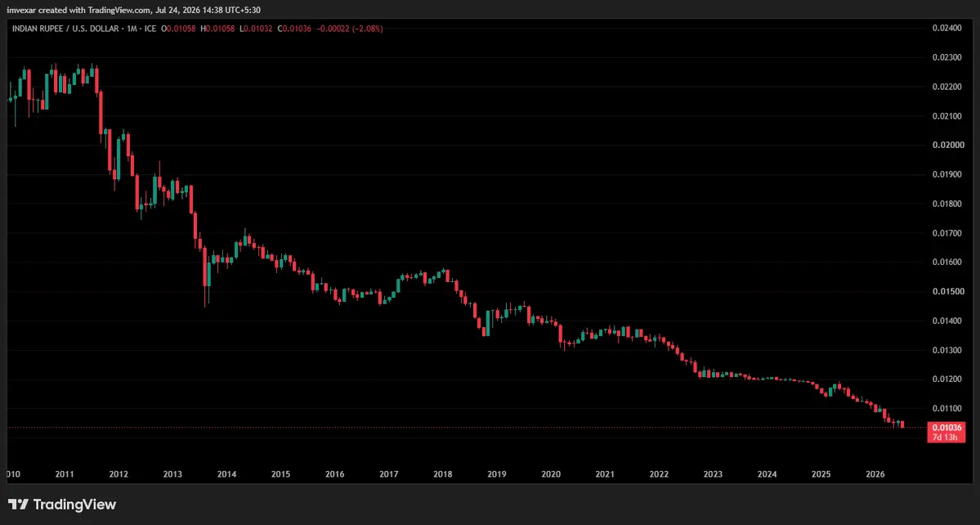Screen dimensions: 980x525
Task: Click the 2022 time axis label
Action: click(x=659, y=474)
